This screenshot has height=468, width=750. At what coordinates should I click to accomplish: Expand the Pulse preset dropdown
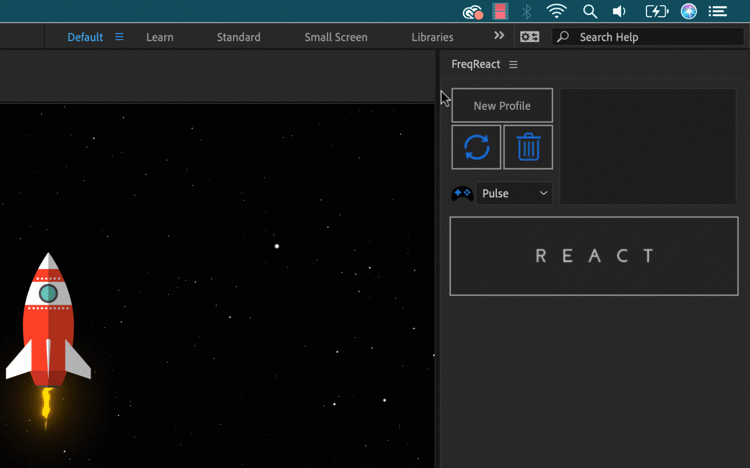(x=515, y=193)
